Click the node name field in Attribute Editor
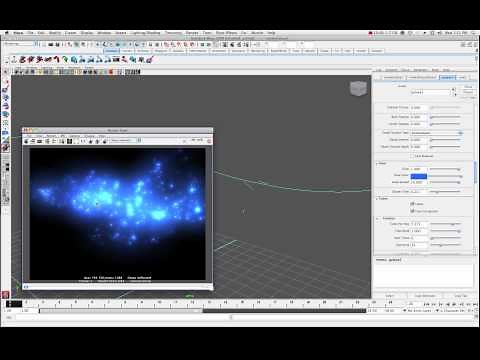 tap(431, 92)
